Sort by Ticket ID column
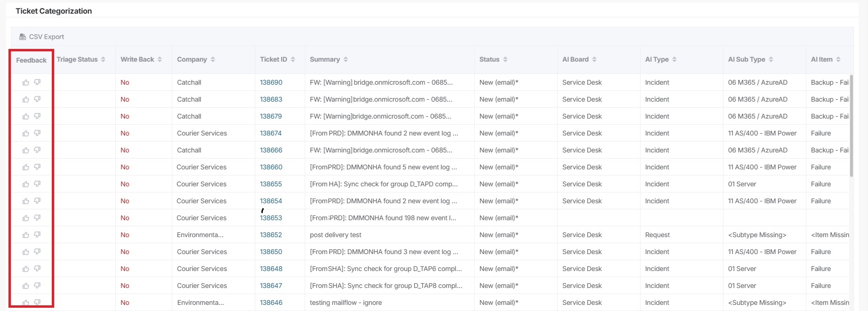The image size is (868, 311). pos(293,59)
